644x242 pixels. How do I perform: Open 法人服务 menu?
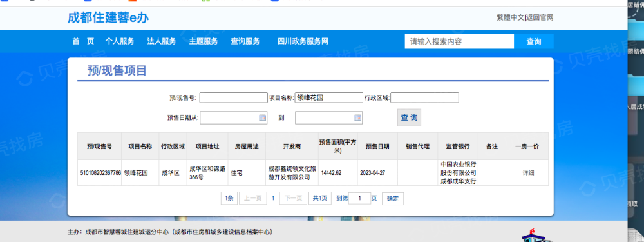(162, 41)
